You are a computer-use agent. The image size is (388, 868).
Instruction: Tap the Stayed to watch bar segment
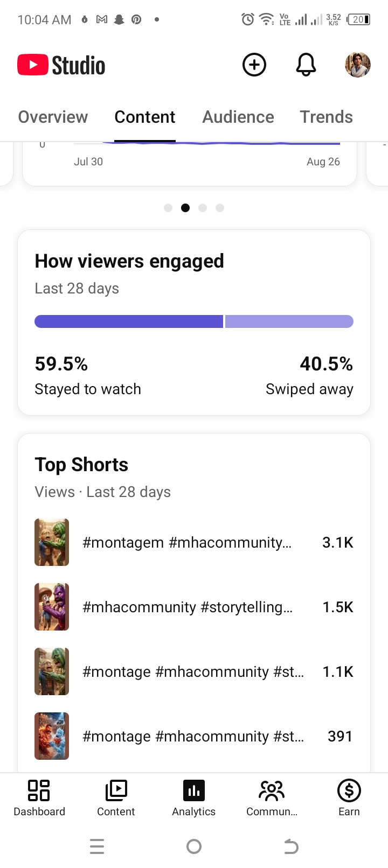coord(129,321)
